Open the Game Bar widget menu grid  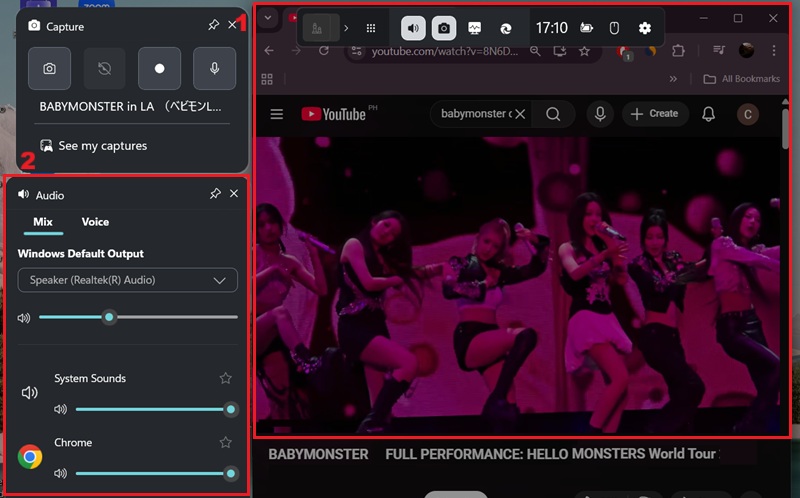(371, 28)
